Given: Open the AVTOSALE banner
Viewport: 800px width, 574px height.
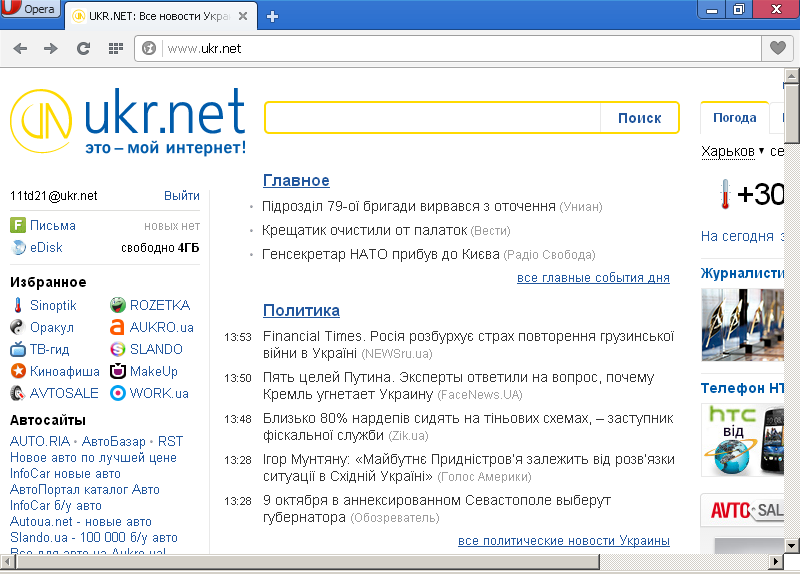Looking at the screenshot, I should (742, 510).
